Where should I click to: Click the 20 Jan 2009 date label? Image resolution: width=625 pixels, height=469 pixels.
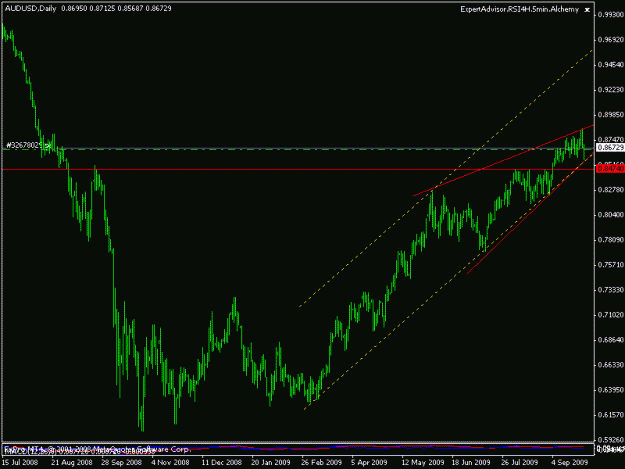271,463
